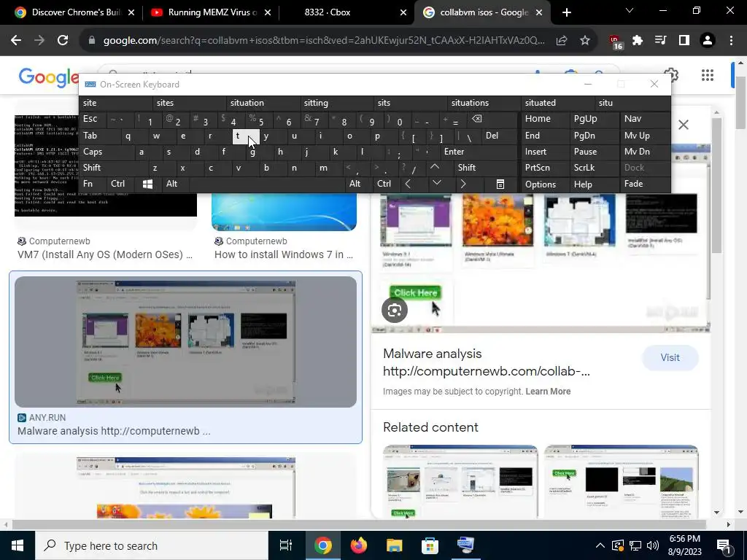747x560 pixels.
Task: Close the image preview panel
Action: pos(683,125)
